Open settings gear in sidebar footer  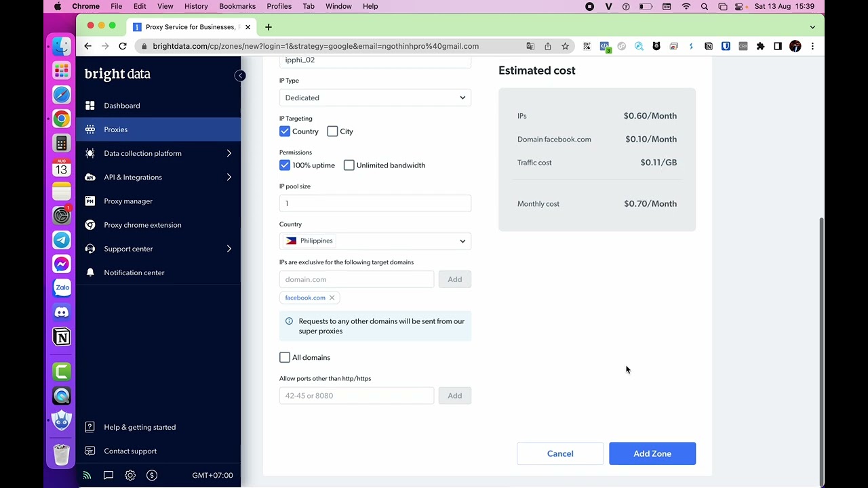point(130,475)
